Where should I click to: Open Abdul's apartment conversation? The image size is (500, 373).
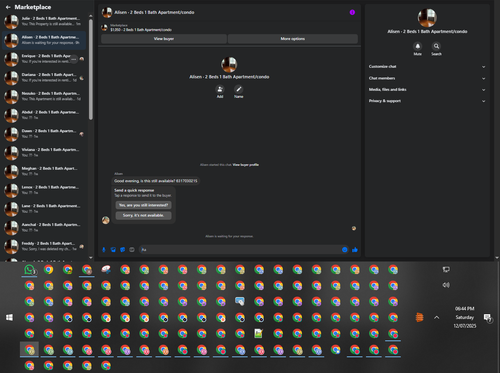[44, 115]
